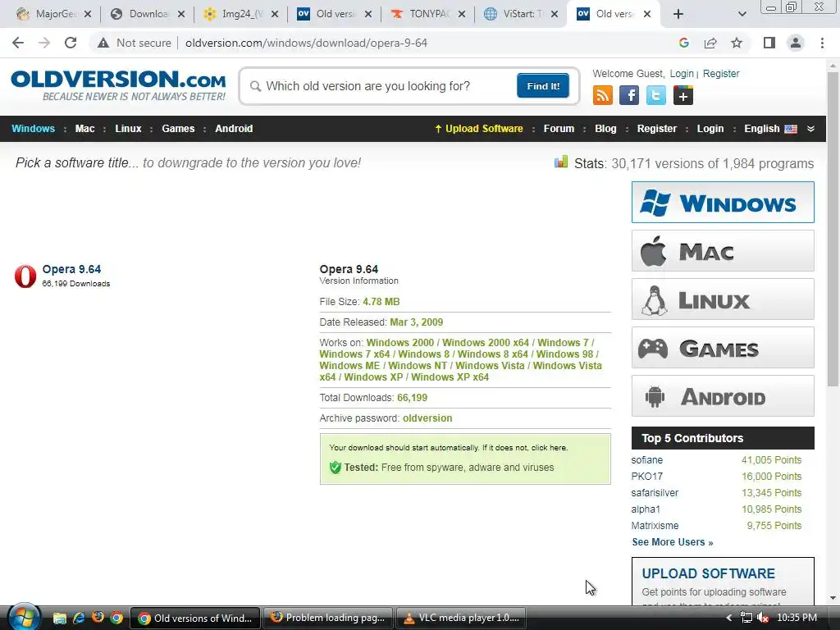Click the Opera 9.64 red logo icon
840x630 pixels.
click(x=25, y=276)
